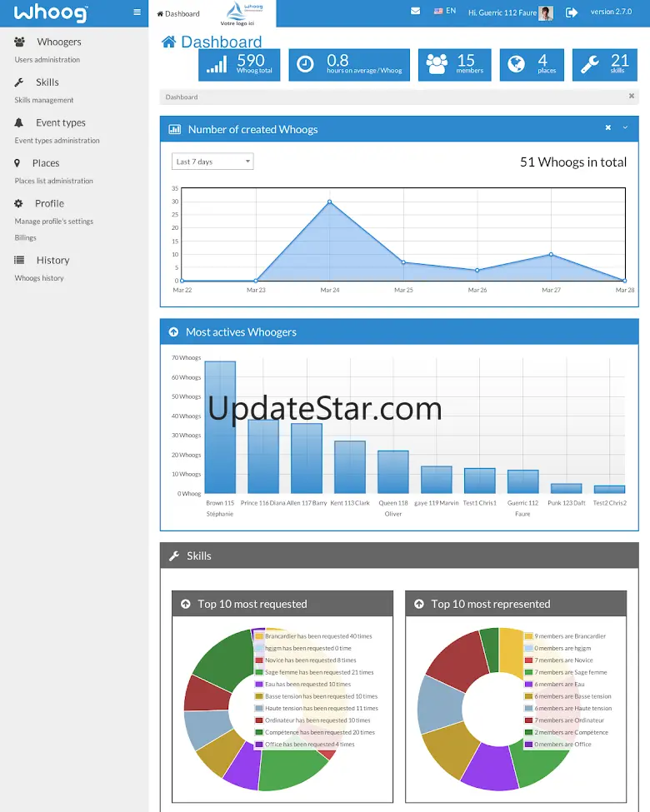The width and height of the screenshot is (650, 812).
Task: Open messages via envelope icon
Action: 415,11
